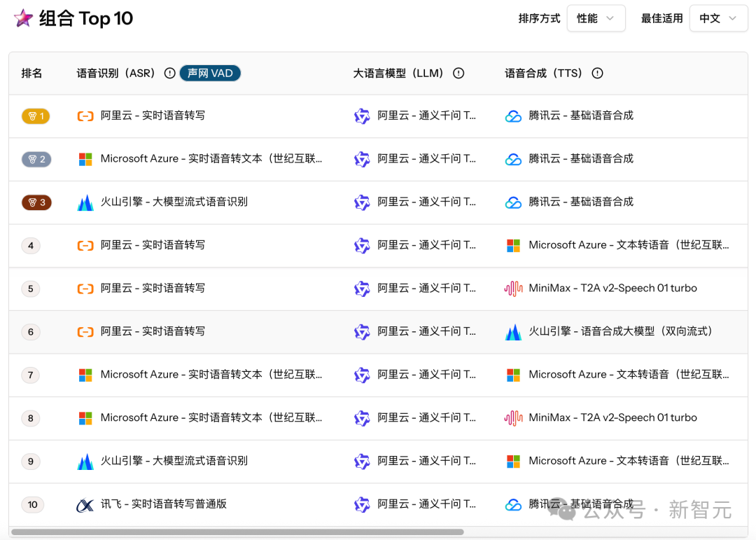756x540 pixels.
Task: Click the LLM column info icon
Action: point(458,73)
